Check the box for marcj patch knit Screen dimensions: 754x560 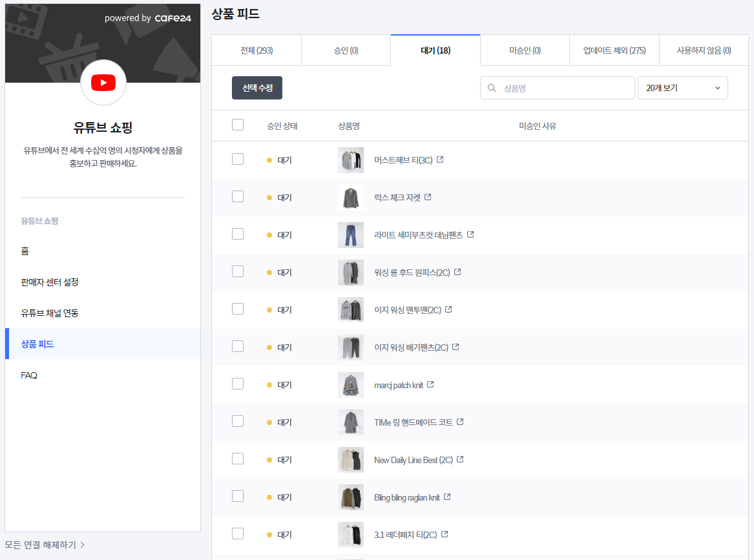238,384
